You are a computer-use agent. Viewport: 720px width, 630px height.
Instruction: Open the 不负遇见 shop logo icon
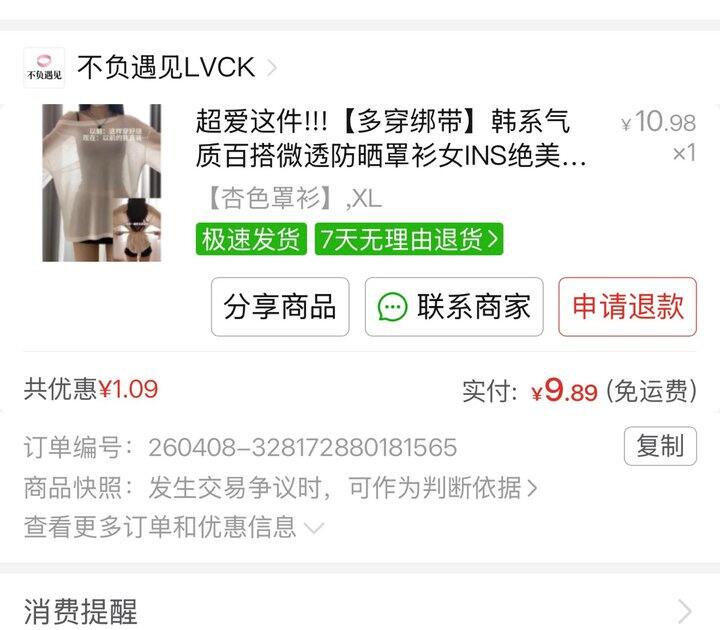tap(44, 68)
